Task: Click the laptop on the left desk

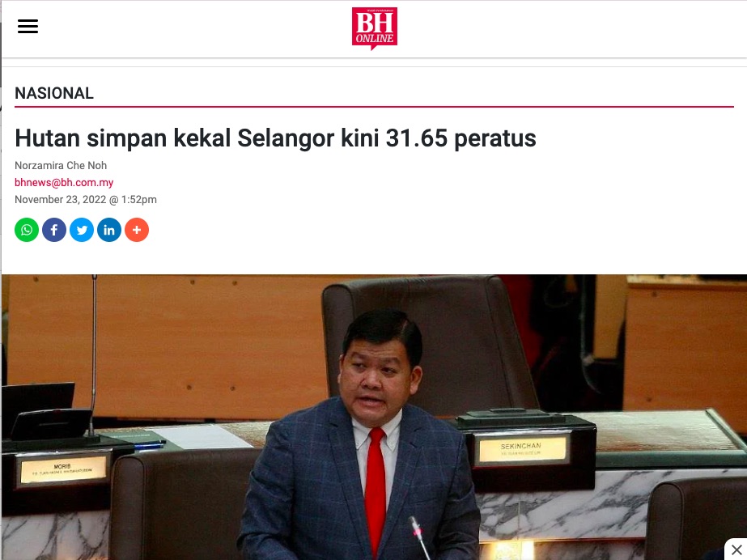Action: (x=38, y=405)
